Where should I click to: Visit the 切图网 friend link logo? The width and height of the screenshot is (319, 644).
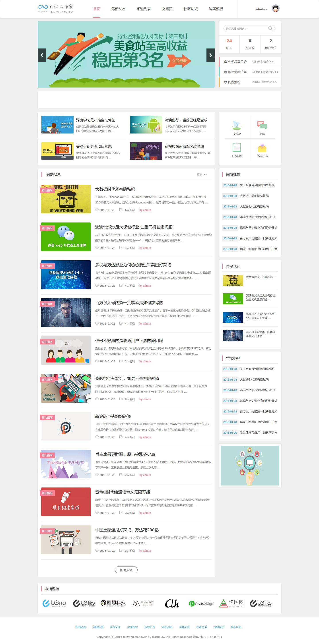[231, 603]
